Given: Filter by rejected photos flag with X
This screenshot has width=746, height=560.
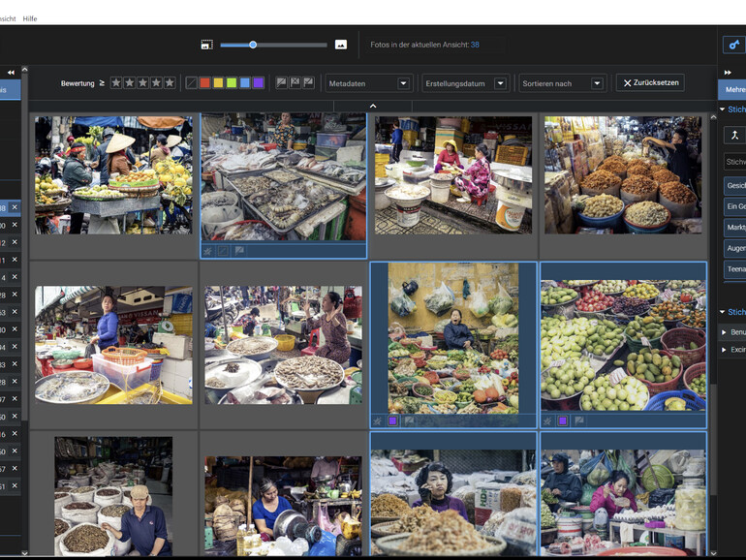Looking at the screenshot, I should (295, 82).
